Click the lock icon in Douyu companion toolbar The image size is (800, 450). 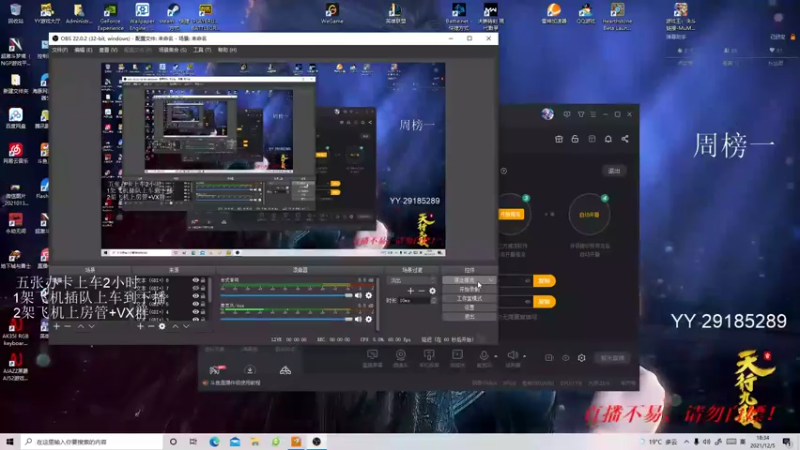coord(575,139)
